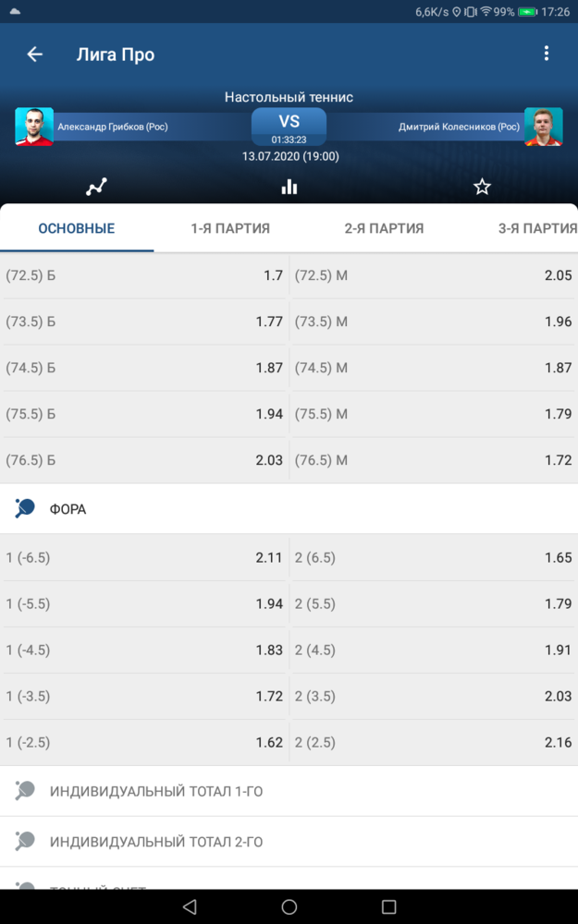Select handicap 1 (-4.5) odds 1.83
The height and width of the screenshot is (924, 578).
tap(144, 650)
